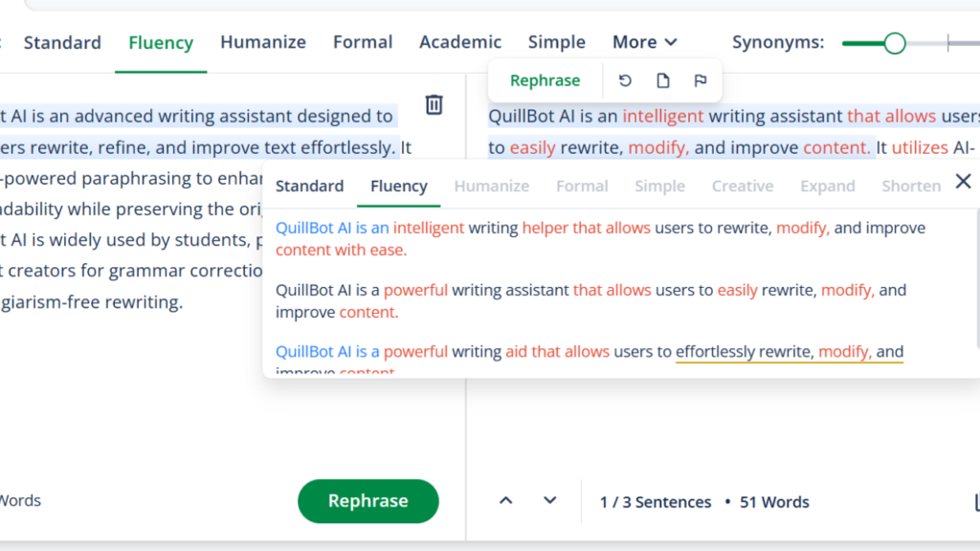
Task: Adjust the Synonyms slider
Action: tap(894, 43)
